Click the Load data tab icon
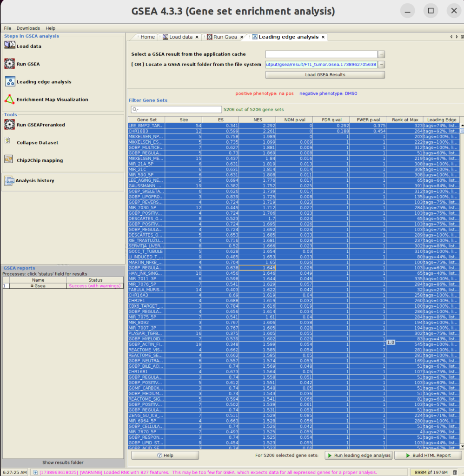Image resolution: width=464 pixels, height=476 pixels. 166,37
